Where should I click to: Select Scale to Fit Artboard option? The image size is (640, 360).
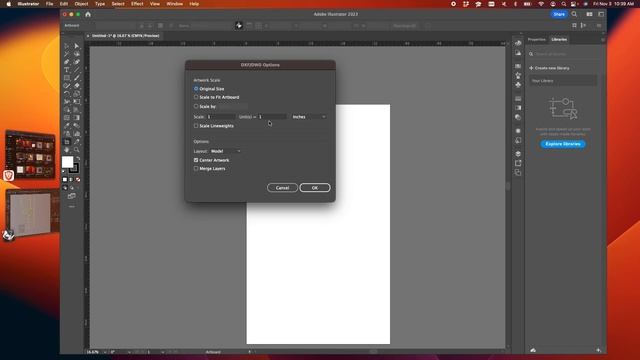(196, 97)
